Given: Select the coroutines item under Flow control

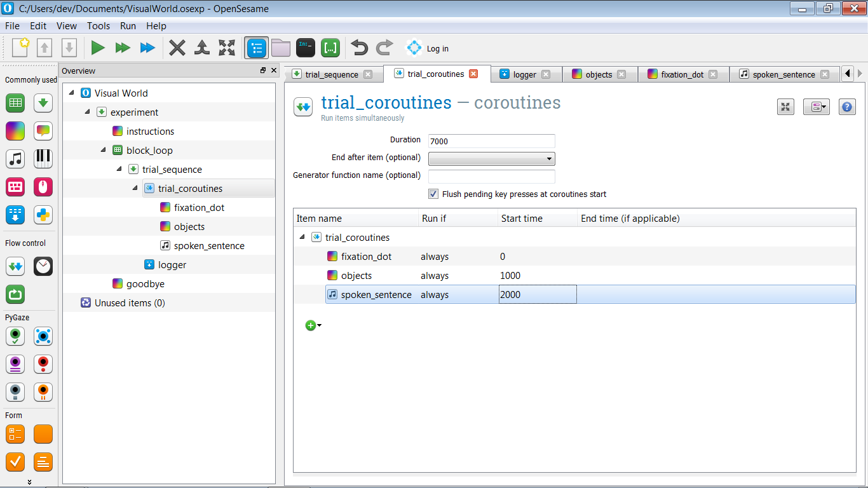Looking at the screenshot, I should [x=15, y=266].
